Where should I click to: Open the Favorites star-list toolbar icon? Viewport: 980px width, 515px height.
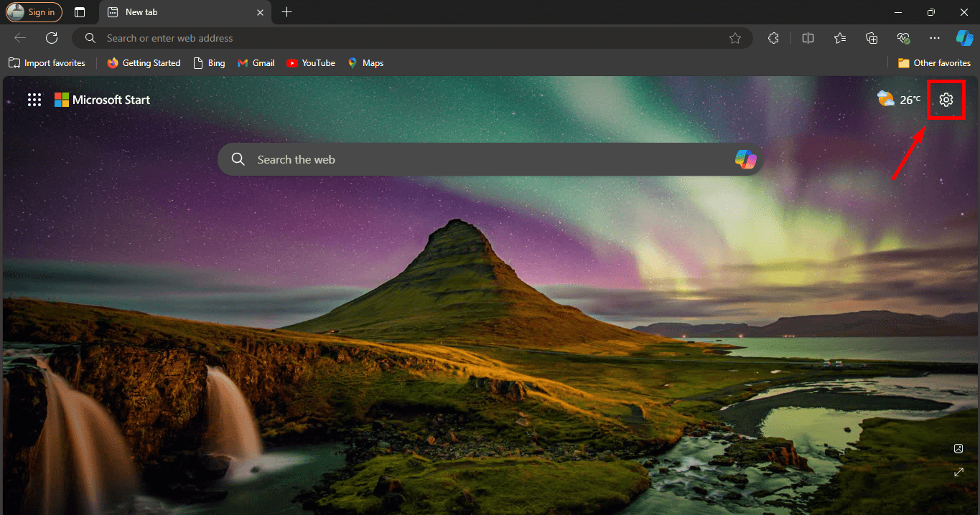coord(840,38)
